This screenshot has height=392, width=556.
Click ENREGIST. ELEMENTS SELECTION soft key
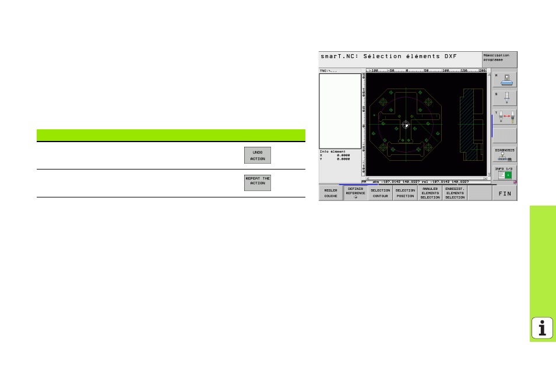(x=455, y=193)
